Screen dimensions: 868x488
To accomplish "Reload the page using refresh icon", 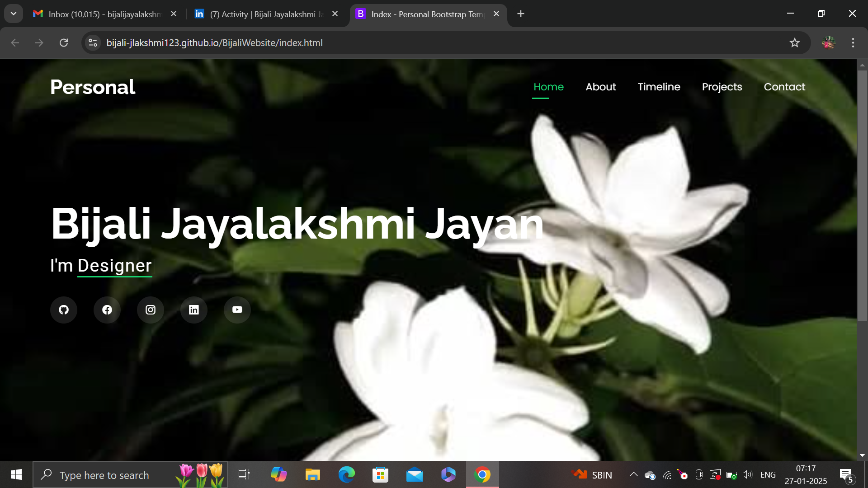I will point(64,43).
